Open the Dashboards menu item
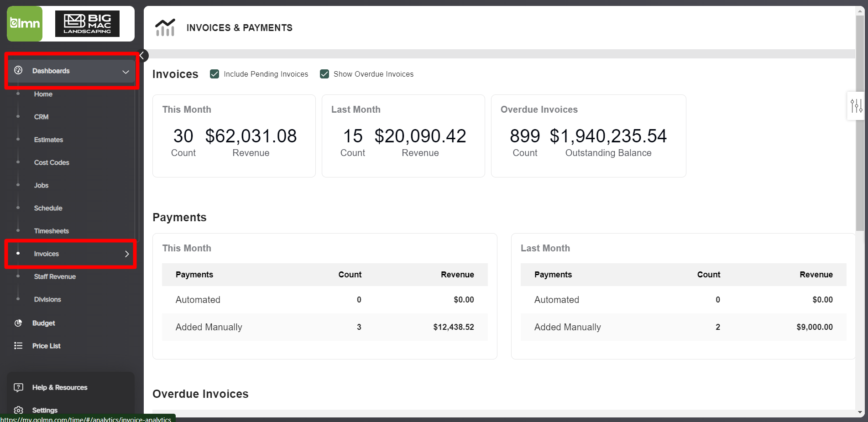 click(x=71, y=71)
